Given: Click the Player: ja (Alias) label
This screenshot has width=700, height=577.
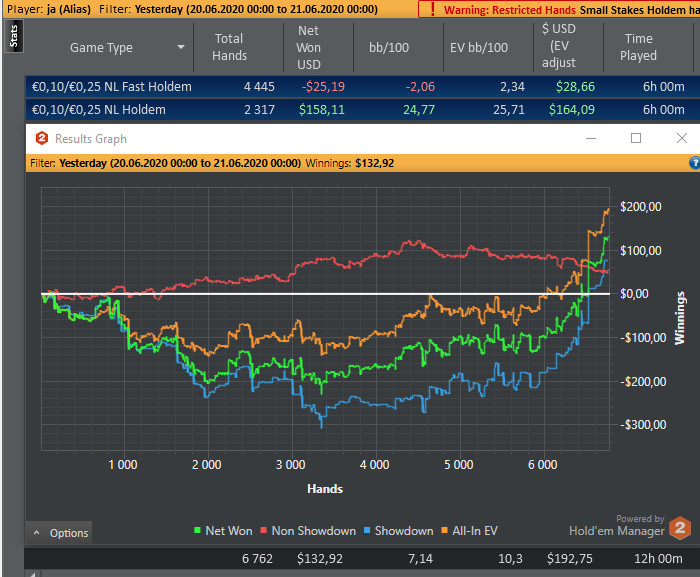Looking at the screenshot, I should (x=49, y=9).
